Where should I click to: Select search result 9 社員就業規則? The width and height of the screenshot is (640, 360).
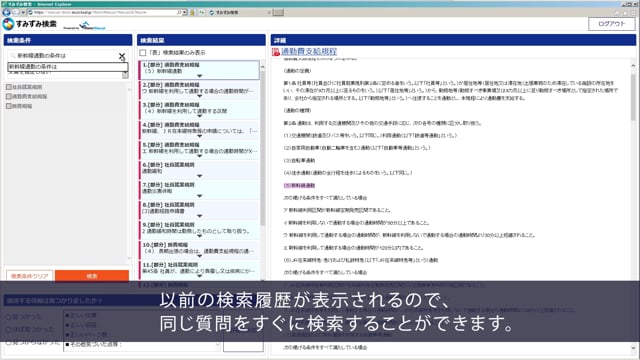point(199,230)
